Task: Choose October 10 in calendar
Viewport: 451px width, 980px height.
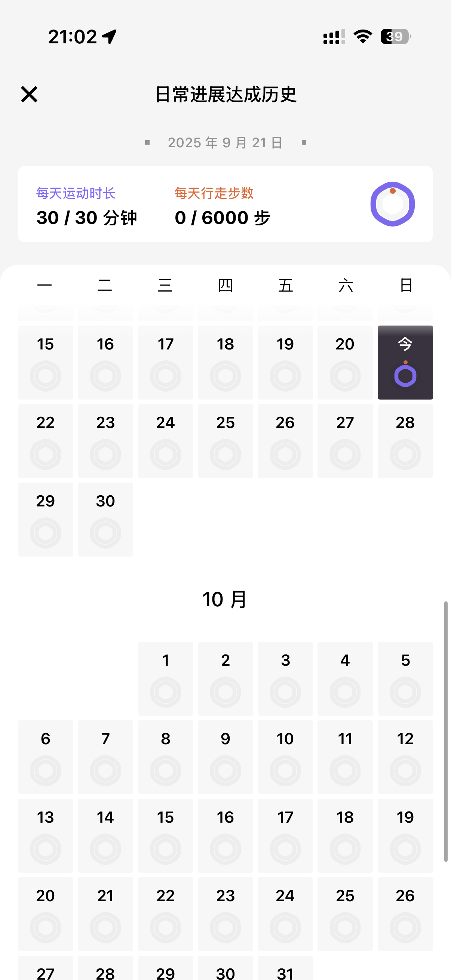Action: (x=285, y=757)
